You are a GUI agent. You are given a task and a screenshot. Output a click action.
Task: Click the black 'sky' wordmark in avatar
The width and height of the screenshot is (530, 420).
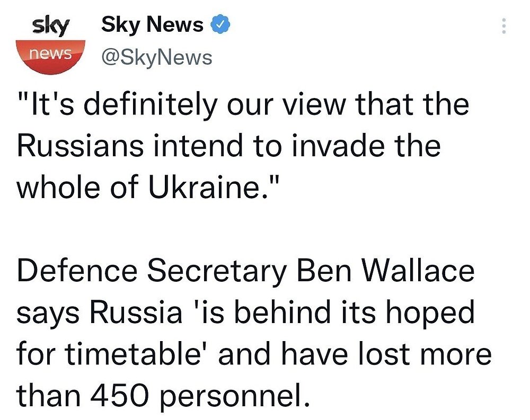click(x=51, y=27)
